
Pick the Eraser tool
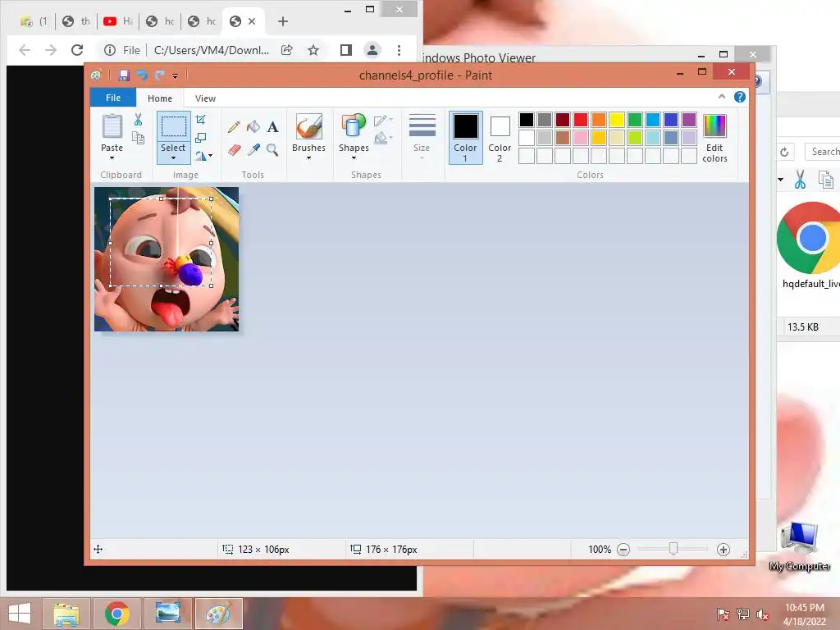[234, 149]
